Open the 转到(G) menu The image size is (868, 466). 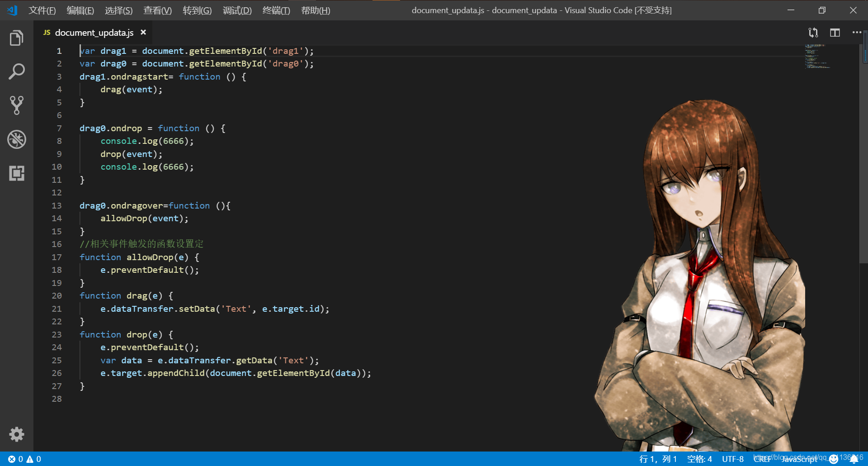(x=197, y=10)
